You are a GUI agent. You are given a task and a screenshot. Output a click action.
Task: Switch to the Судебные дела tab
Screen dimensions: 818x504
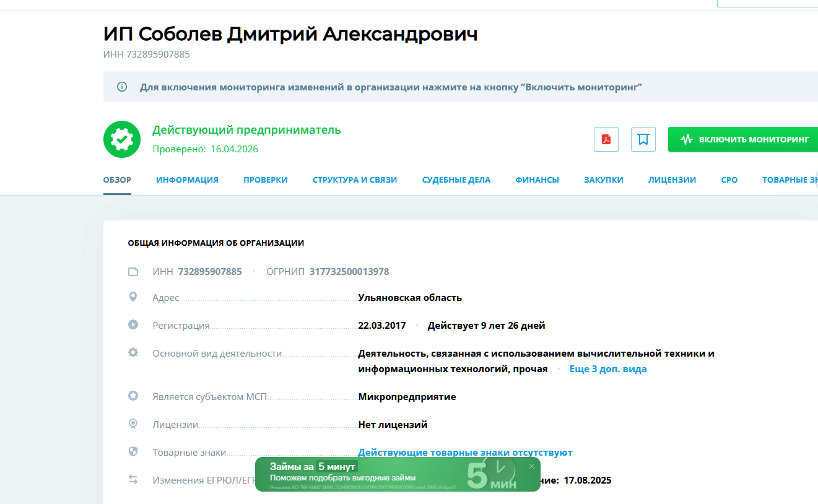click(456, 180)
